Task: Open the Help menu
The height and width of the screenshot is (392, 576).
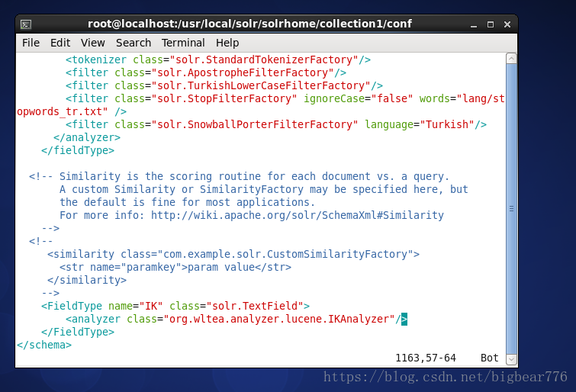Action: click(x=227, y=43)
